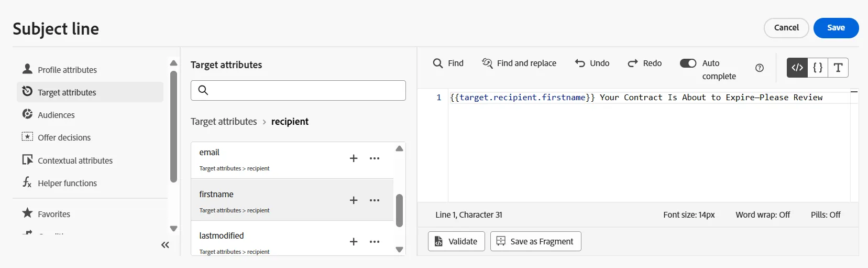The image size is (868, 268).
Task: Switch to plain text T view
Action: tap(838, 68)
